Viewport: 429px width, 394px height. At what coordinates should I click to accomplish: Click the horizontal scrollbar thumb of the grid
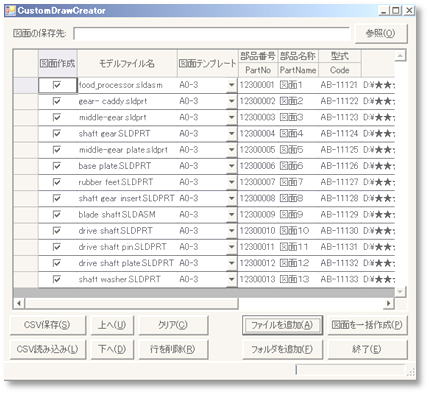coord(132,303)
